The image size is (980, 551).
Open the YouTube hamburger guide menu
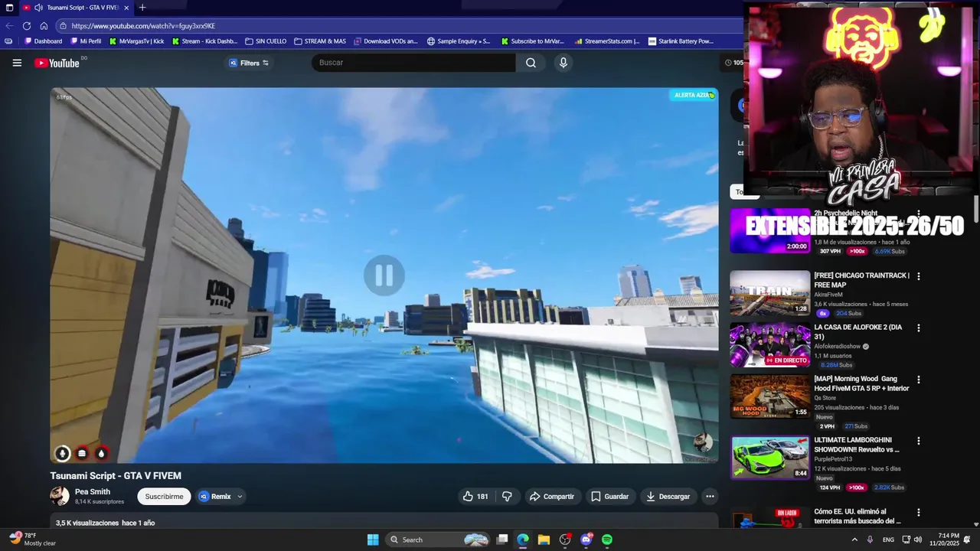(x=17, y=63)
